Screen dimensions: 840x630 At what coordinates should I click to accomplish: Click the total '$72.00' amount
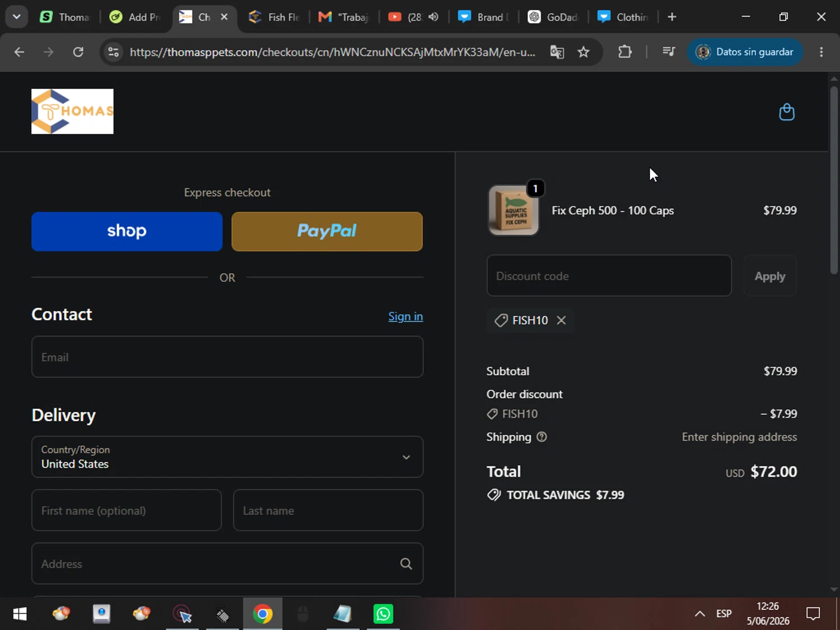pyautogui.click(x=773, y=472)
